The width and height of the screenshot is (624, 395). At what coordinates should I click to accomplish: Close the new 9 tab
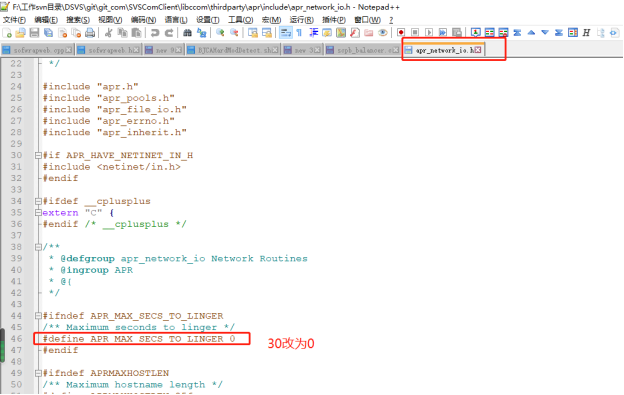(178, 50)
